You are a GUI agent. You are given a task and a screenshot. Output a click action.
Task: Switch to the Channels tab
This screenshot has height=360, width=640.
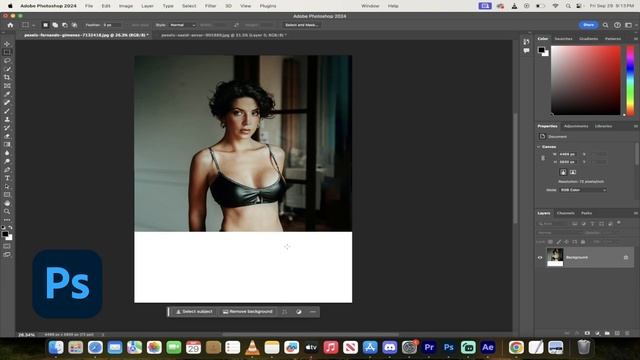(x=565, y=213)
